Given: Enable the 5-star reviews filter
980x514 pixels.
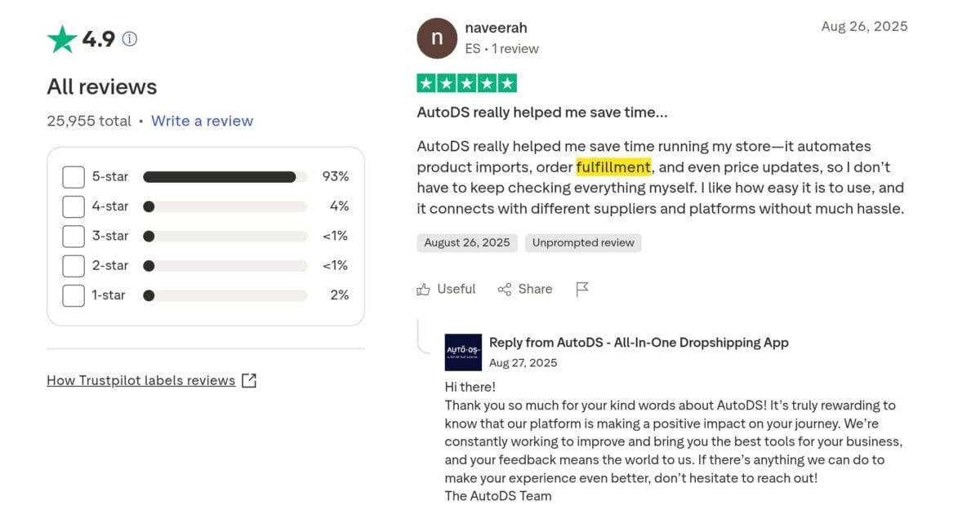Looking at the screenshot, I should (73, 176).
